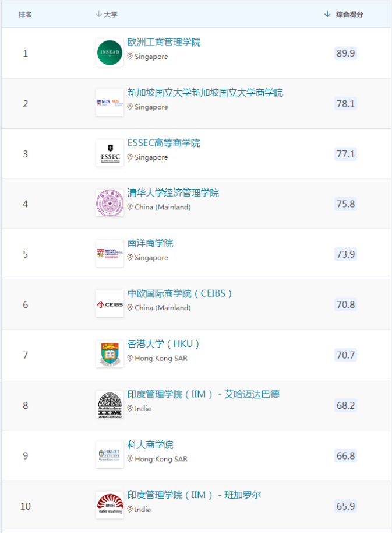Image resolution: width=392 pixels, height=533 pixels.
Task: Select the score 73.9
Action: pyautogui.click(x=345, y=254)
